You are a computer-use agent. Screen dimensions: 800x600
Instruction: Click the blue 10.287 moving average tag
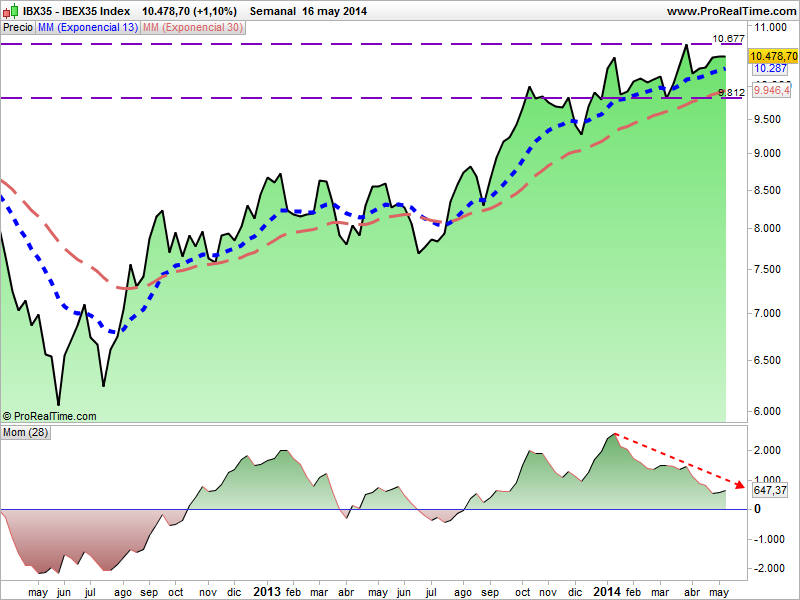click(x=769, y=69)
